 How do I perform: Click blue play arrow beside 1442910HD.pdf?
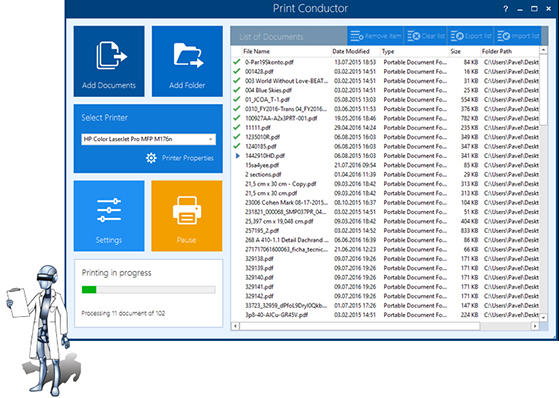tap(237, 155)
